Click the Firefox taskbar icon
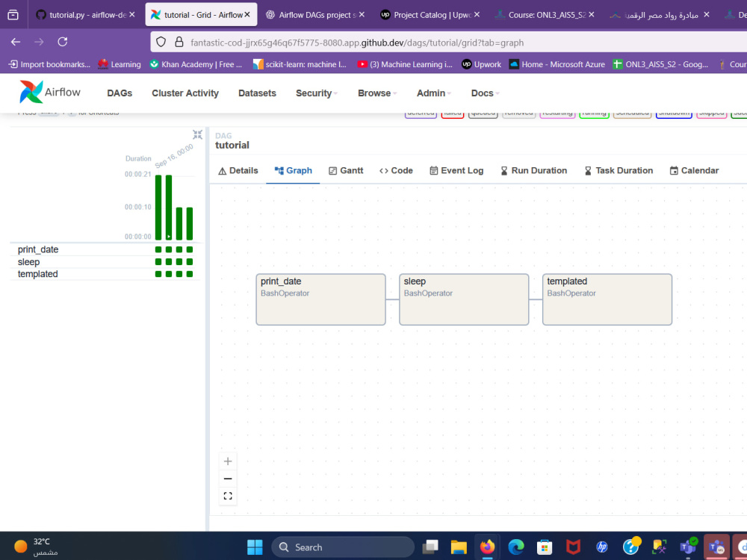Image resolution: width=747 pixels, height=560 pixels. click(x=487, y=547)
